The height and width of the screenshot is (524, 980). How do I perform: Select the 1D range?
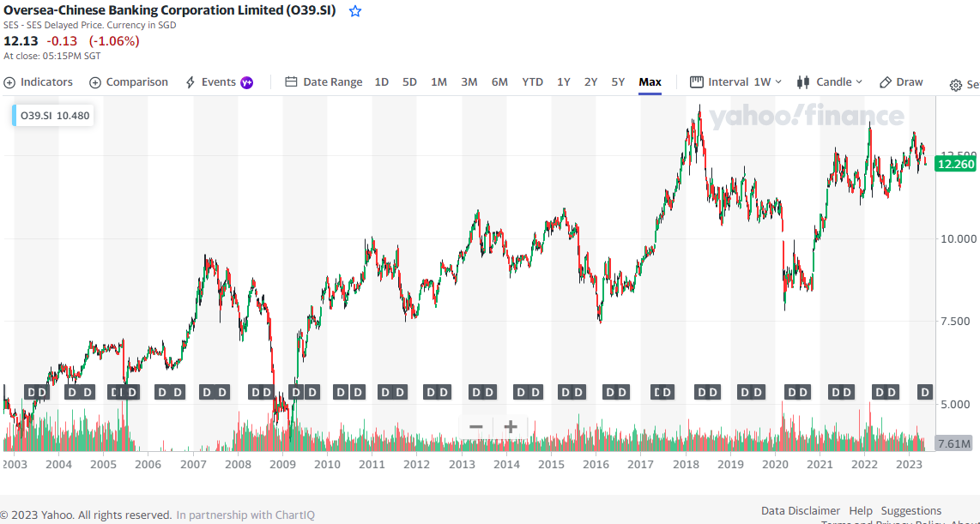tap(381, 81)
